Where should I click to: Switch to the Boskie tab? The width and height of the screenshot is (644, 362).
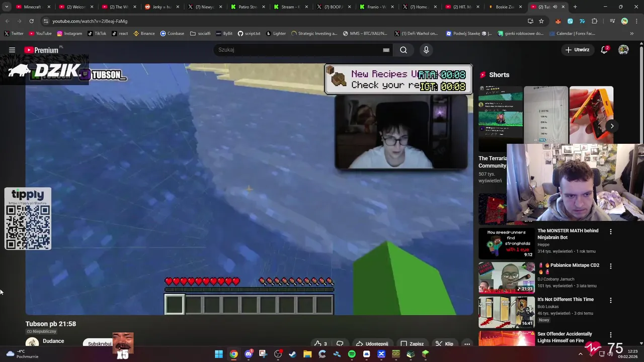click(x=505, y=7)
